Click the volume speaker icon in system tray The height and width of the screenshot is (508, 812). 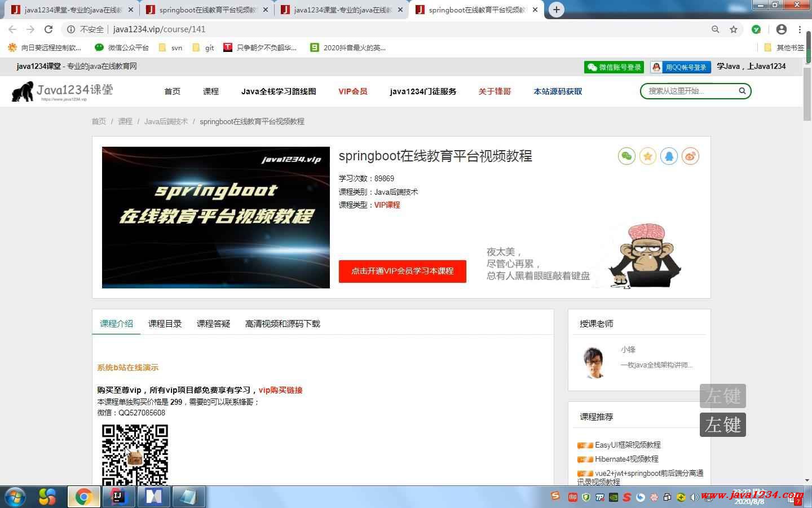point(694,497)
